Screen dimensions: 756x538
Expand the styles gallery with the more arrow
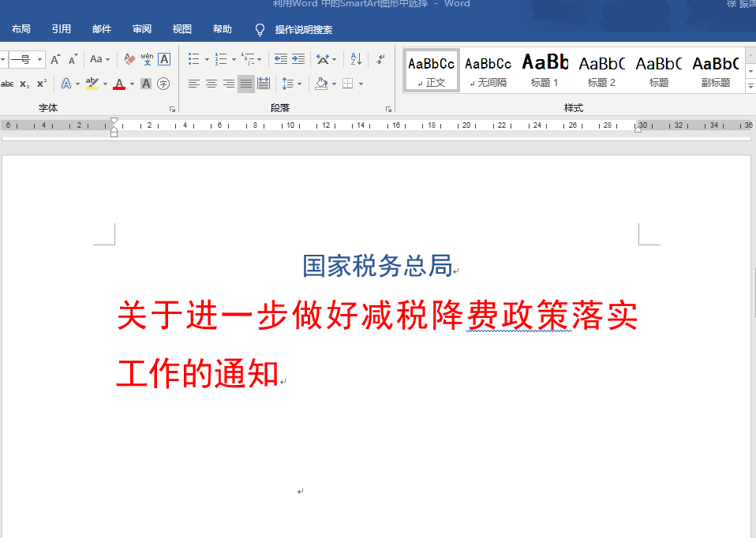751,86
